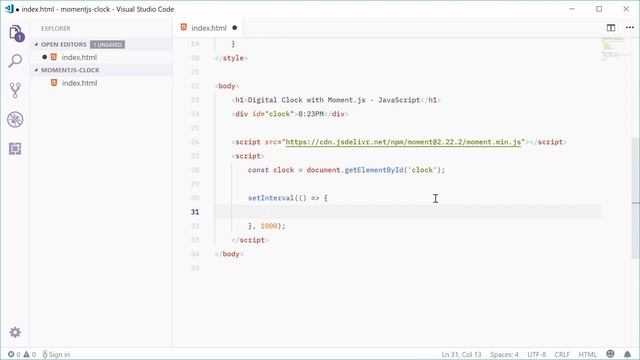
Task: Minimize the Visual Studio Code window
Action: (572, 9)
